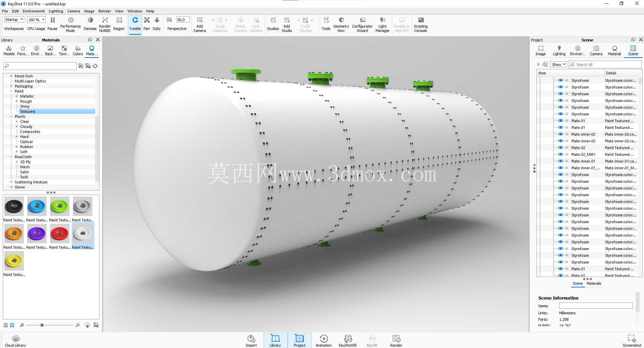Launch the Configurator Wizard
The height and width of the screenshot is (348, 644).
(x=362, y=24)
